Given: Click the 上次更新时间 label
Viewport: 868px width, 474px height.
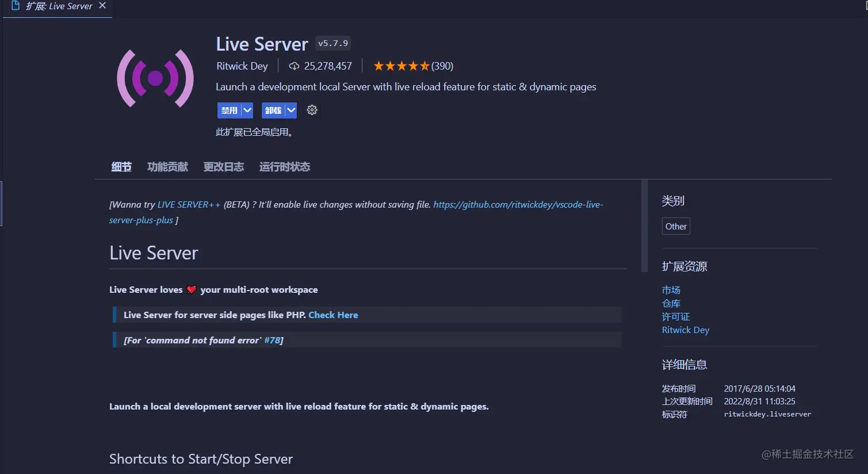Looking at the screenshot, I should tap(687, 402).
